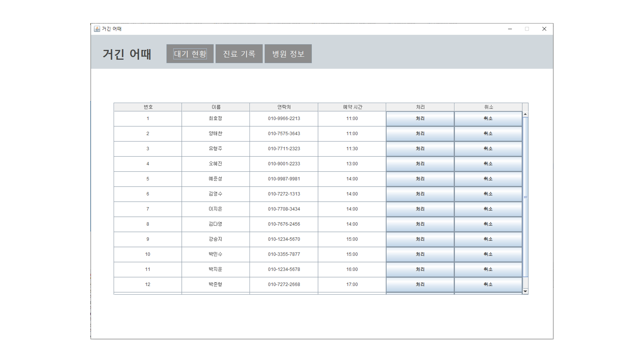Select phone cell 010-1234-5670
The width and height of the screenshot is (644, 362).
284,239
